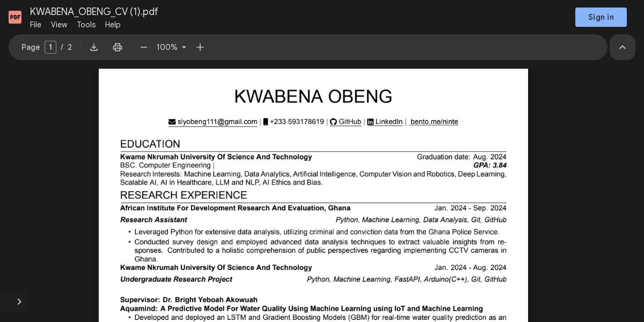Expand the side panel with right chevron

[19, 302]
